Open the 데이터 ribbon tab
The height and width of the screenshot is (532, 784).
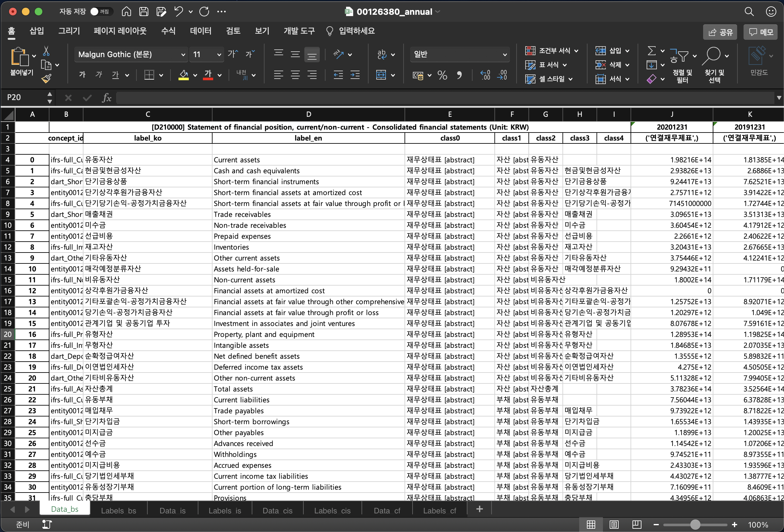tap(200, 31)
